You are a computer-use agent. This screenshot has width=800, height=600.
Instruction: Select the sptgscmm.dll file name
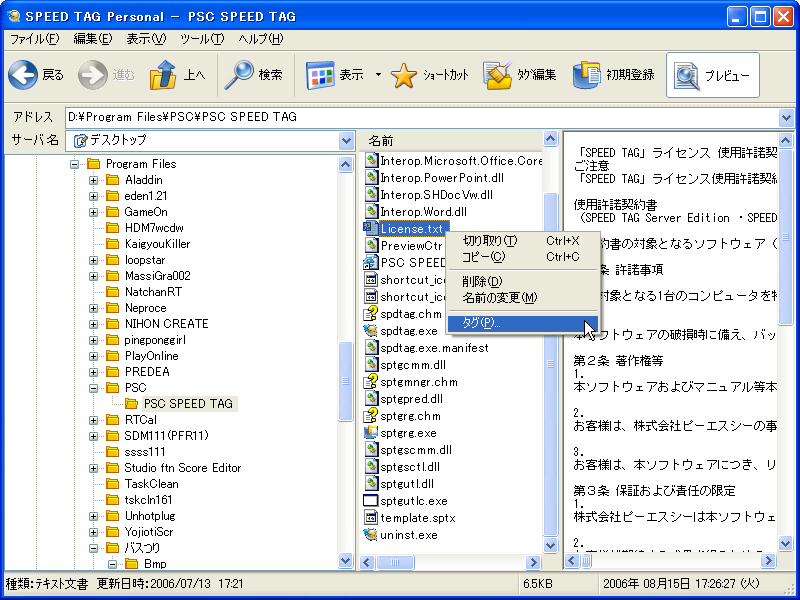416,450
